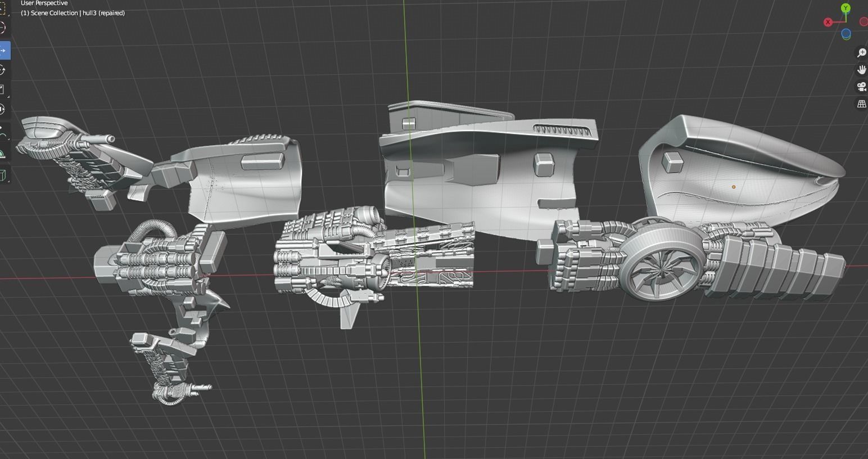Click the blue Z axis gizmo circle
Viewport: 868px width, 459px height.
pyautogui.click(x=846, y=34)
